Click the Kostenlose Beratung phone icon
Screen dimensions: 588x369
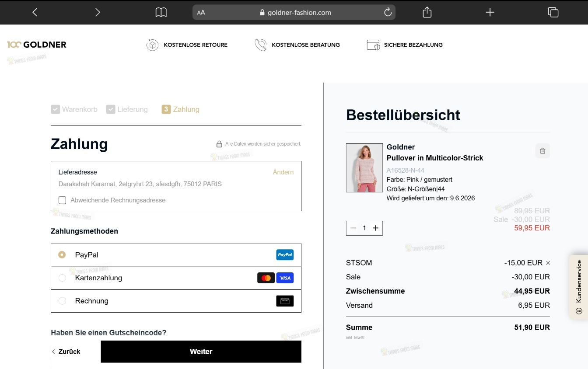tap(261, 45)
